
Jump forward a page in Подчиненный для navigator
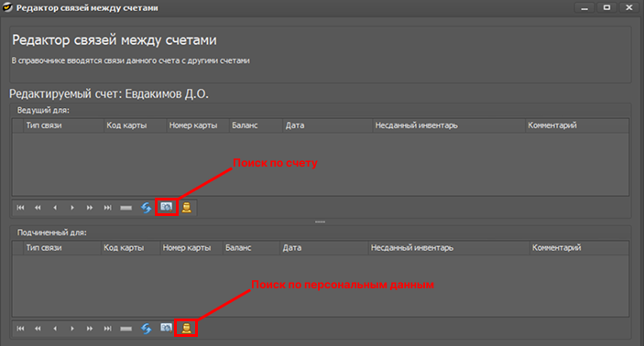(90, 329)
